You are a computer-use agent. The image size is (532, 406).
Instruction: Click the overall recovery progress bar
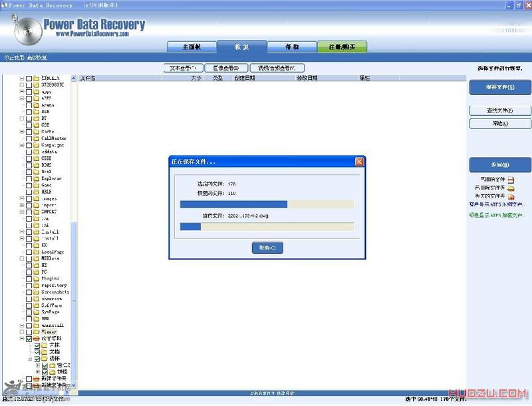(x=267, y=204)
